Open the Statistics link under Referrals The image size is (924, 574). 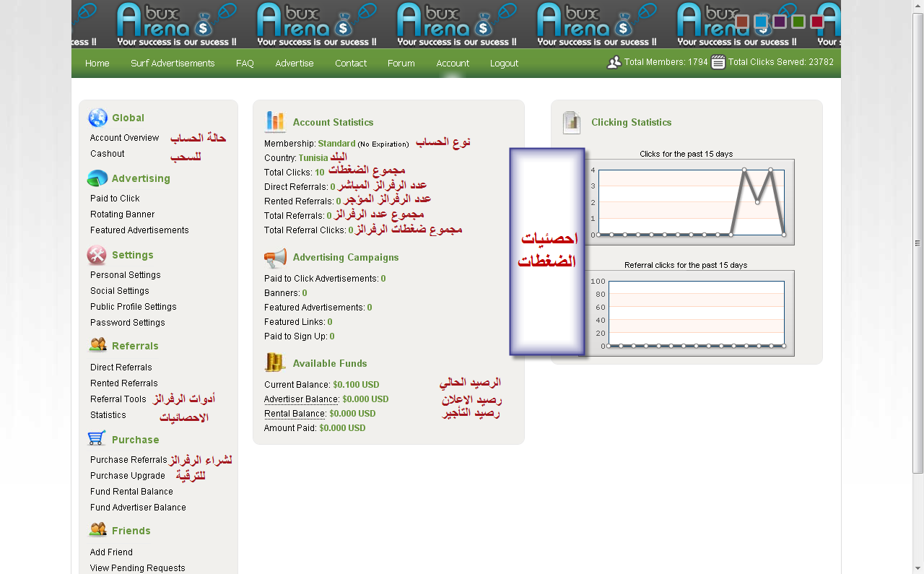108,415
